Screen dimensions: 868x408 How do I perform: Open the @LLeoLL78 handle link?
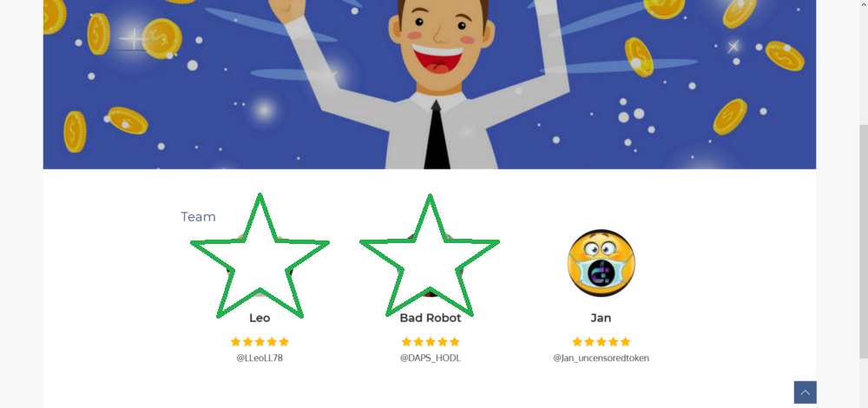pyautogui.click(x=260, y=358)
